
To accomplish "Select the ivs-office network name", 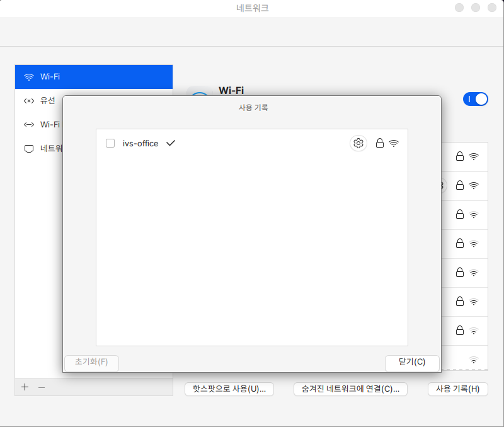I will coord(140,143).
